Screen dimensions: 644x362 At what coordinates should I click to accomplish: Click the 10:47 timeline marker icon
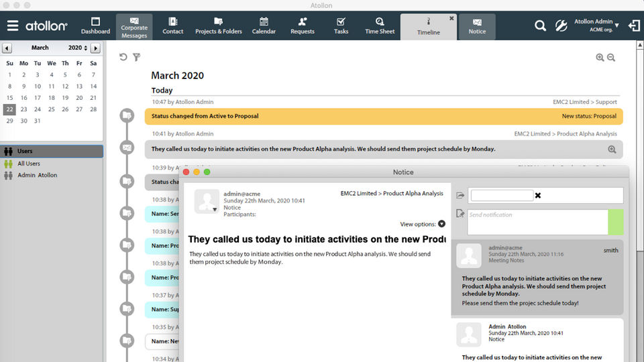127,116
